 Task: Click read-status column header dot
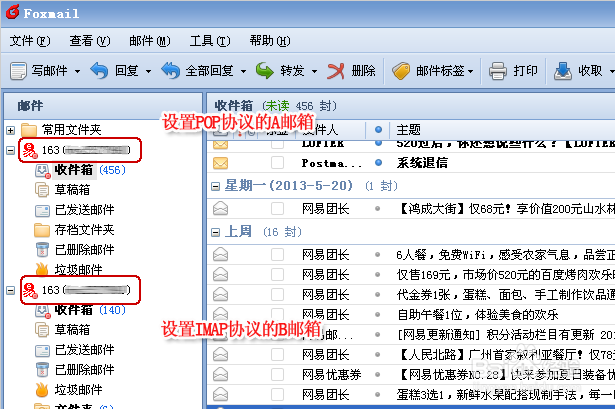point(378,129)
